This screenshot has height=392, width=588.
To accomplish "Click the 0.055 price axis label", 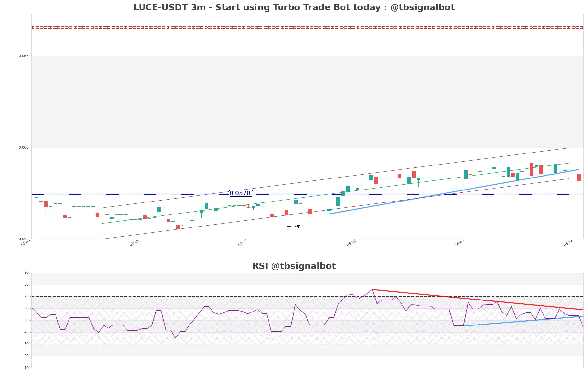I will tap(23, 239).
